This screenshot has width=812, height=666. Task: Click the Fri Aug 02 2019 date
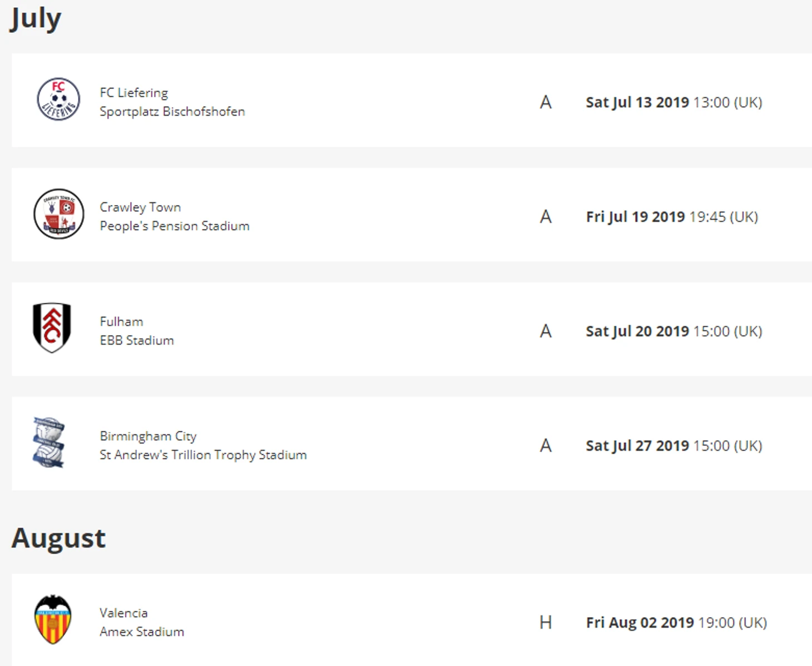[640, 623]
